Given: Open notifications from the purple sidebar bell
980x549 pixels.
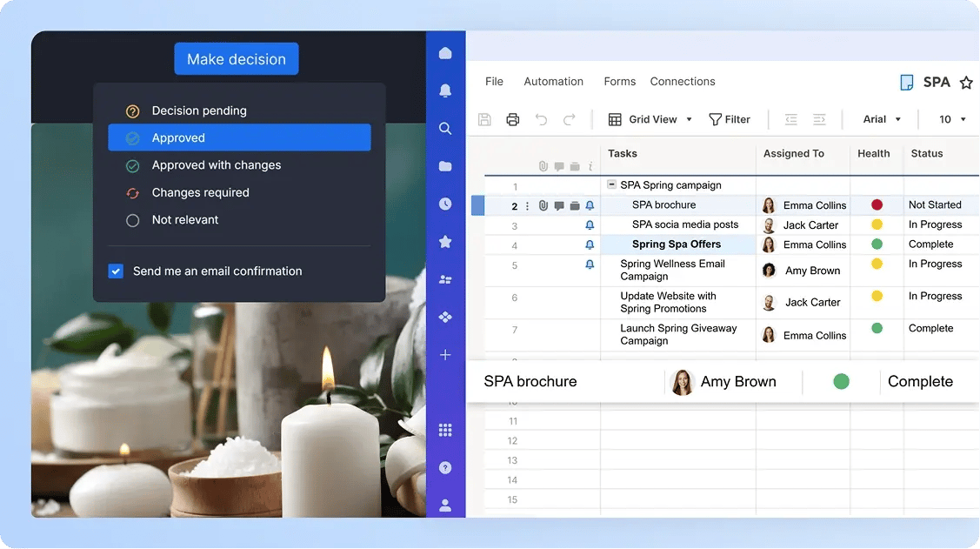Looking at the screenshot, I should point(445,90).
